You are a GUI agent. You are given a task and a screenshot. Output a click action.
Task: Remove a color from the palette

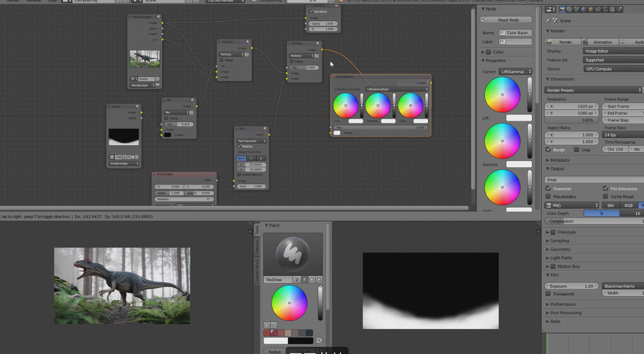pos(273,325)
